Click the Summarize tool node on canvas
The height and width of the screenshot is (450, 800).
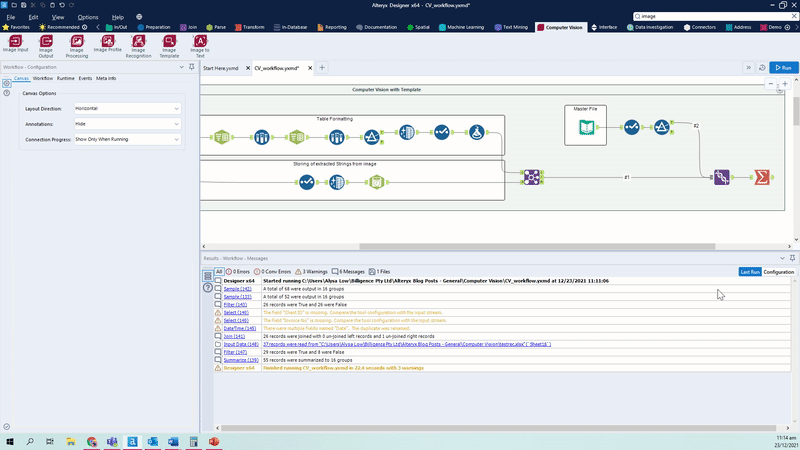762,177
